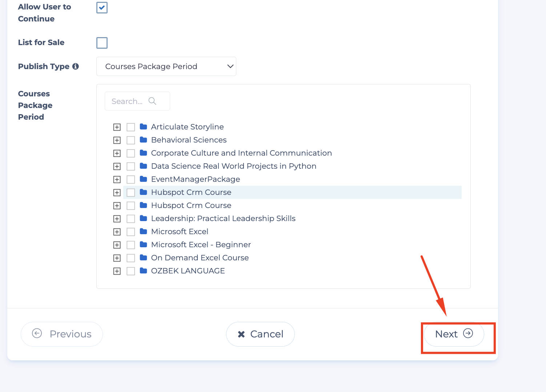Click the Behavioral Sciences folder icon
The height and width of the screenshot is (392, 546).
tap(144, 140)
